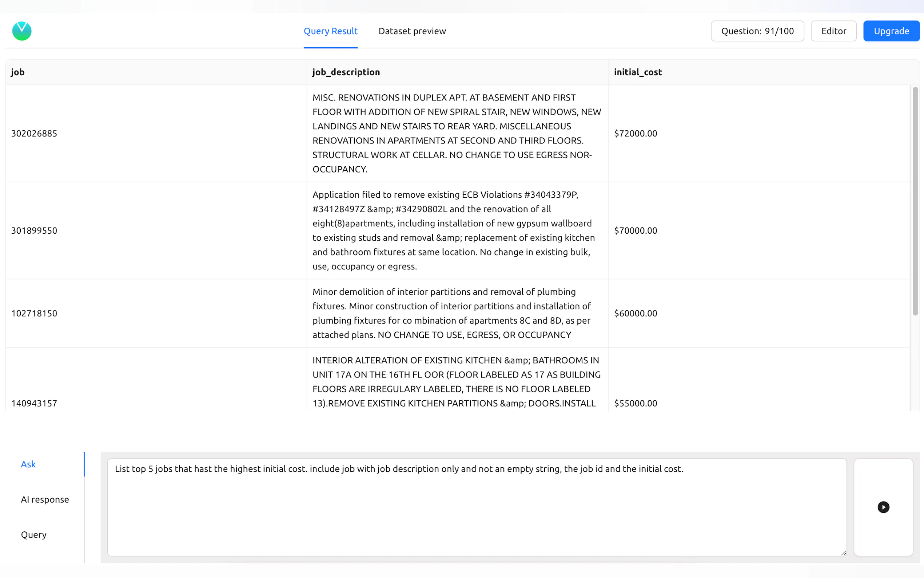Image resolution: width=924 pixels, height=578 pixels.
Task: Click the job column header
Action: click(x=17, y=72)
